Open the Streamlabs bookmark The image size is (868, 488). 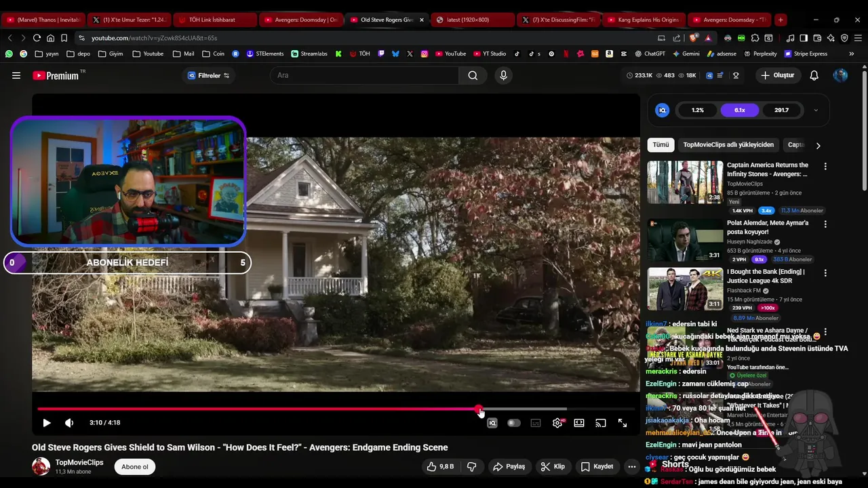pos(309,54)
